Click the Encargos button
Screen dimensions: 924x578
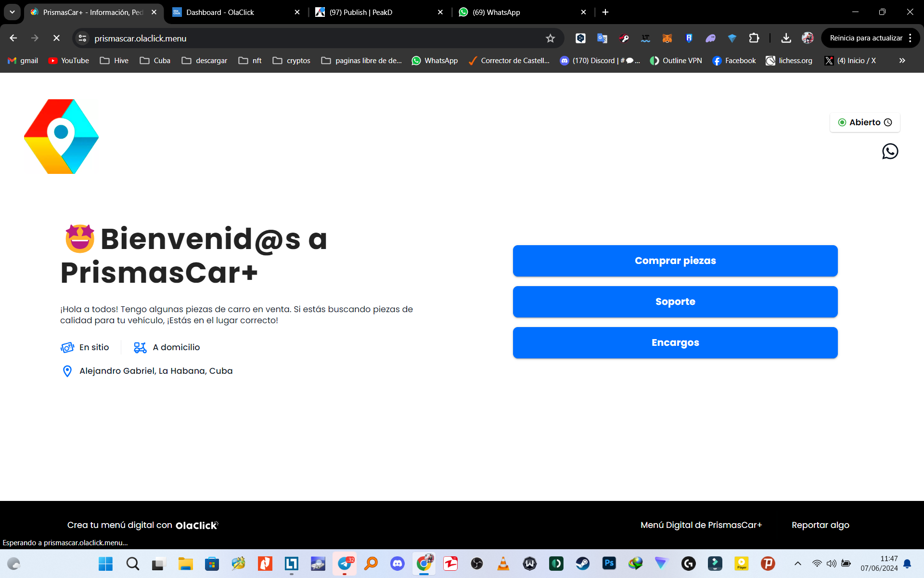click(675, 342)
